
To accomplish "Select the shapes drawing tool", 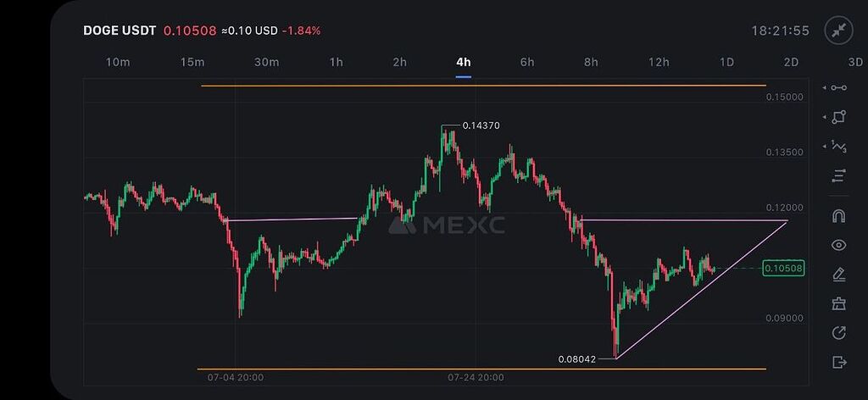I will coord(839,117).
